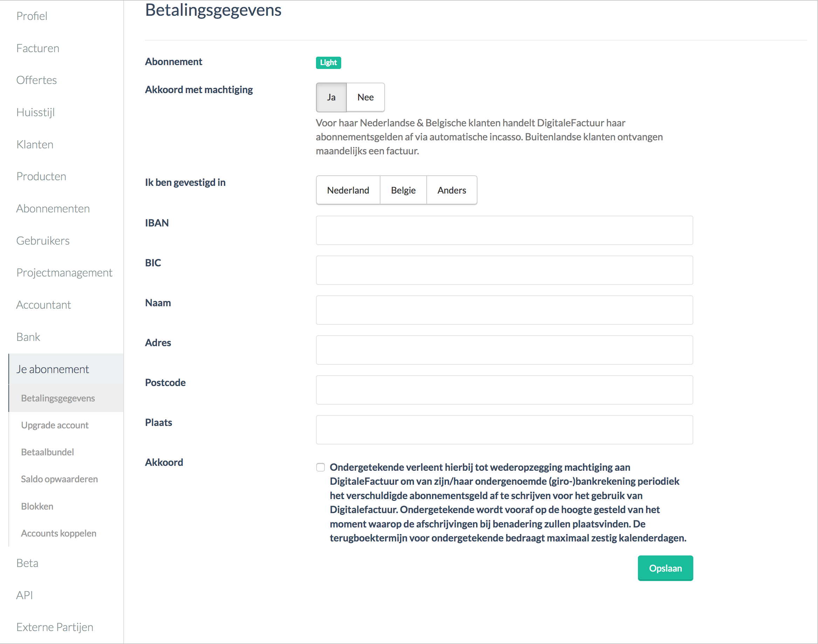Image resolution: width=818 pixels, height=644 pixels.
Task: Choose Belgie as location
Action: (403, 190)
